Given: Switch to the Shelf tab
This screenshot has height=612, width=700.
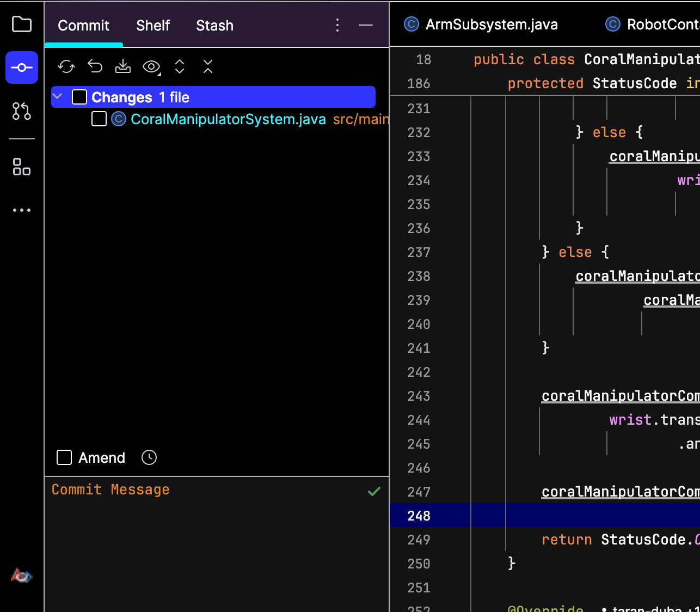Looking at the screenshot, I should [153, 25].
